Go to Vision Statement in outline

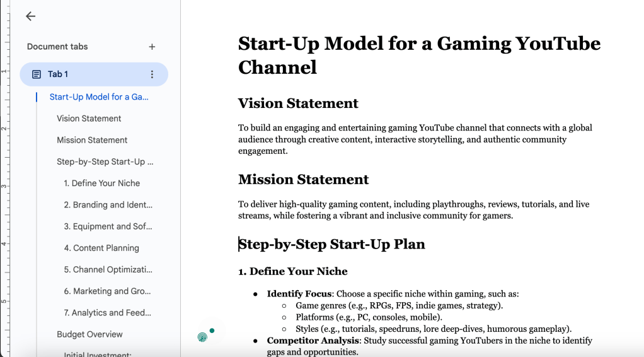[89, 119]
